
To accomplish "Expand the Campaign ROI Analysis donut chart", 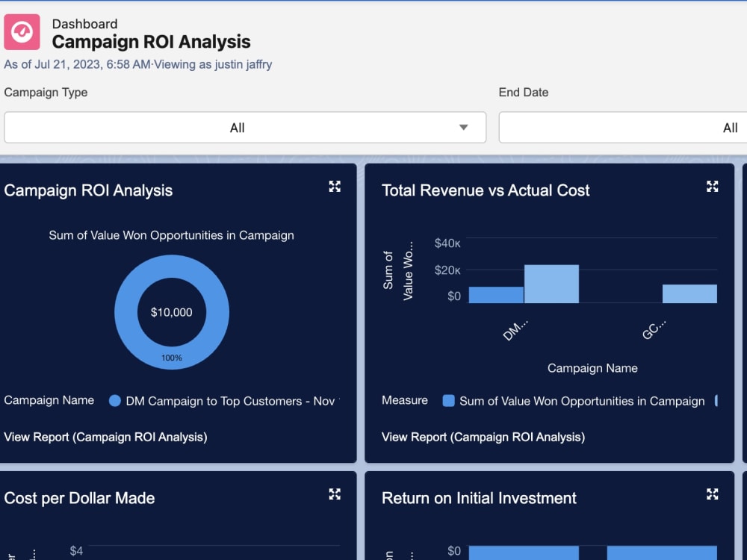I will (x=335, y=186).
